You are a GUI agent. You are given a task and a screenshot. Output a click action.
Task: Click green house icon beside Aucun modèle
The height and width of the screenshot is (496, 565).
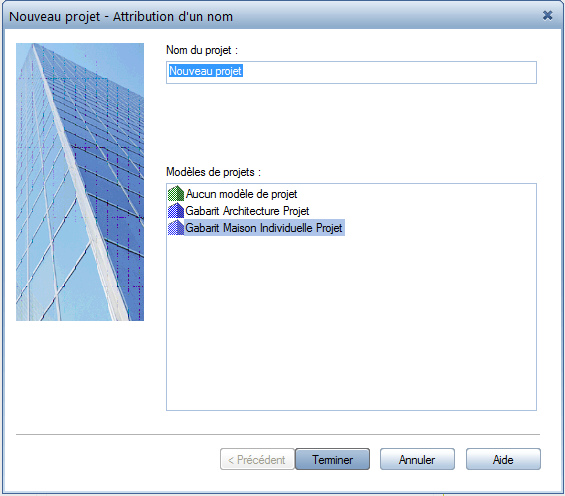[x=176, y=194]
